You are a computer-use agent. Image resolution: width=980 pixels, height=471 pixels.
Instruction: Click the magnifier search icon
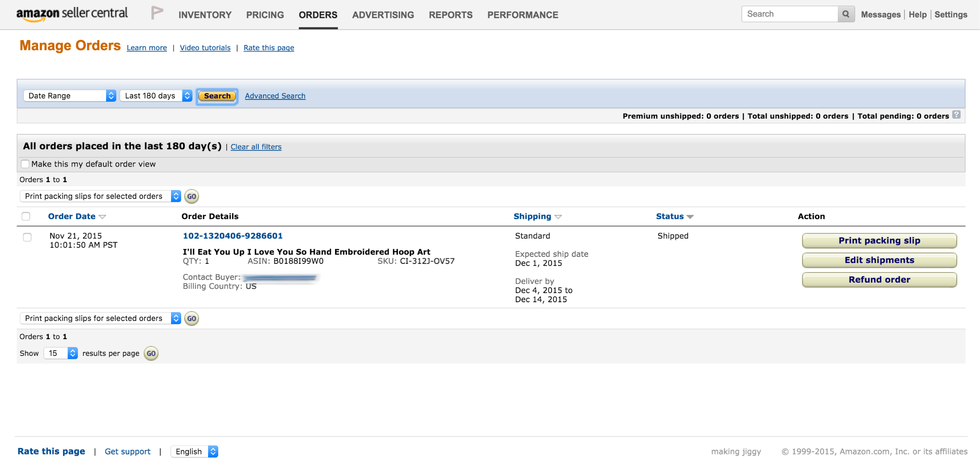[x=846, y=14]
